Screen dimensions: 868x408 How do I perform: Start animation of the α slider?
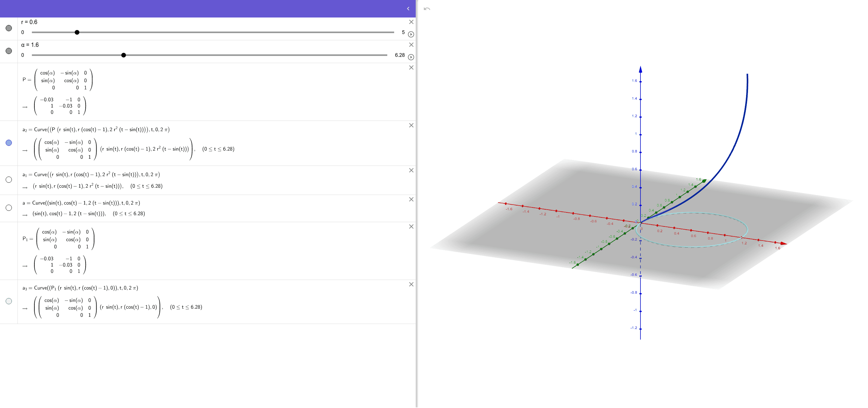[x=411, y=57]
